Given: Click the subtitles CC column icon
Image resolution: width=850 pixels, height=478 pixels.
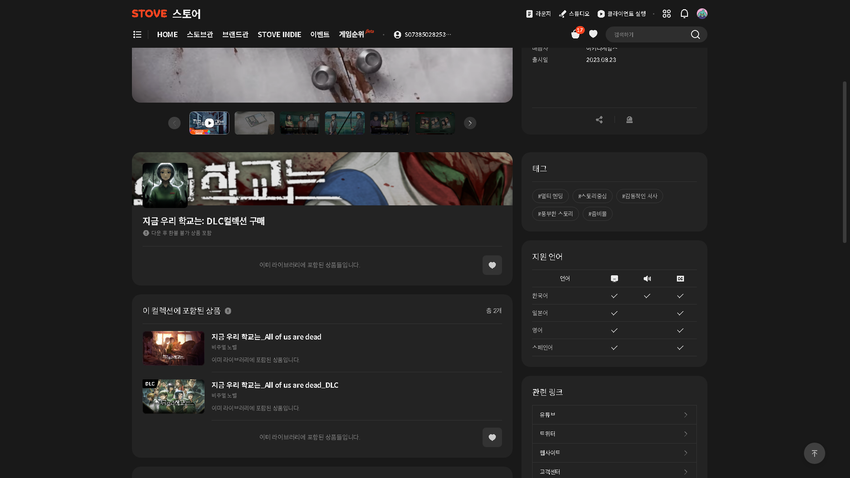Looking at the screenshot, I should (680, 279).
